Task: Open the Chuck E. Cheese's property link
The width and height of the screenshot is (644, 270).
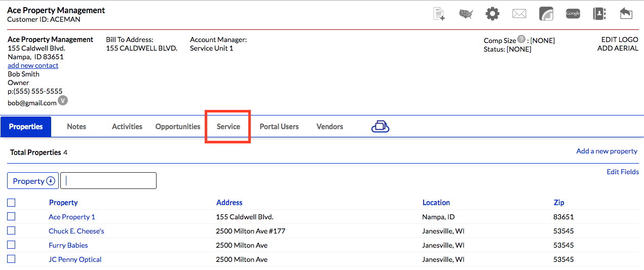Action: pyautogui.click(x=77, y=231)
